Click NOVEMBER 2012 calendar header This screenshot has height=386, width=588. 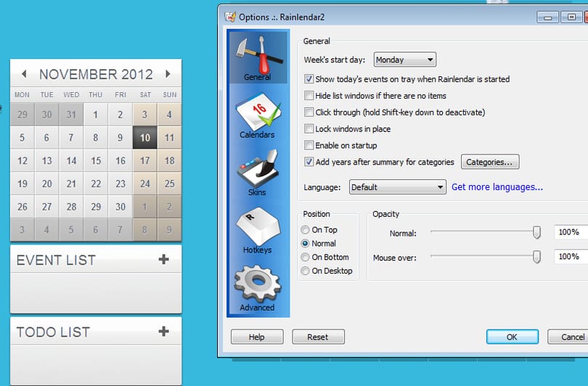pos(96,74)
